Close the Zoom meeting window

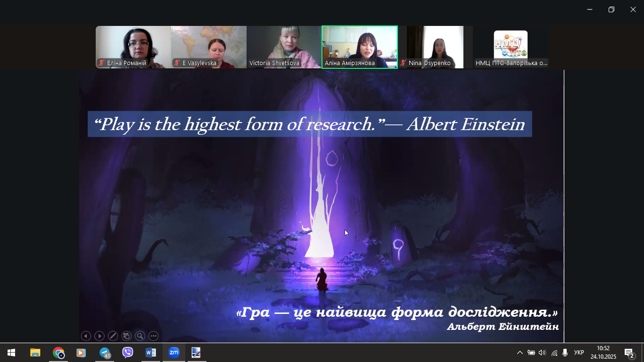(633, 9)
